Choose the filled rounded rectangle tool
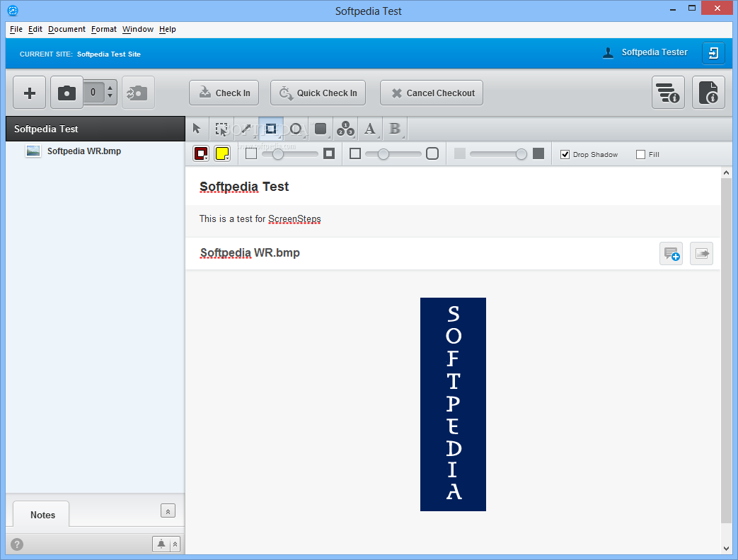Viewport: 738px width, 560px height. 321,129
